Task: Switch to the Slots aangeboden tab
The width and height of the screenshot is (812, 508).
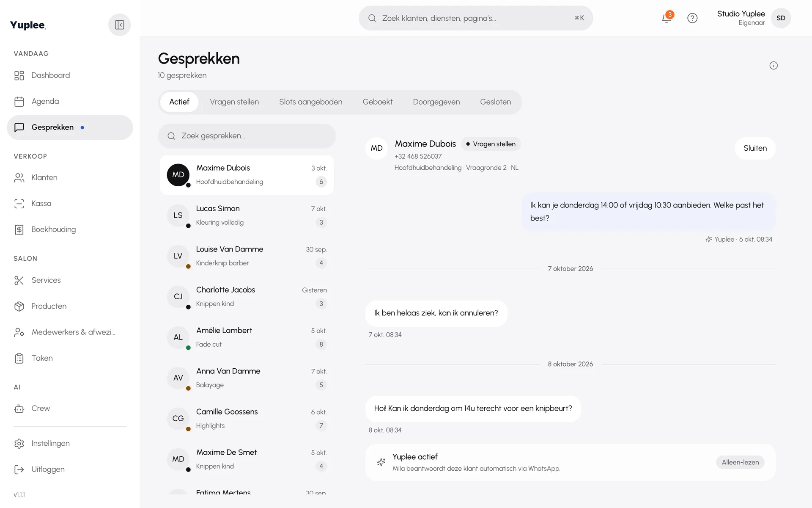Action: click(310, 102)
